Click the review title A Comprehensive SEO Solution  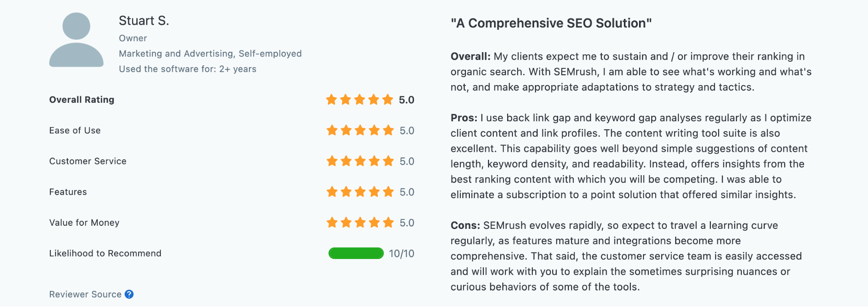tap(551, 23)
